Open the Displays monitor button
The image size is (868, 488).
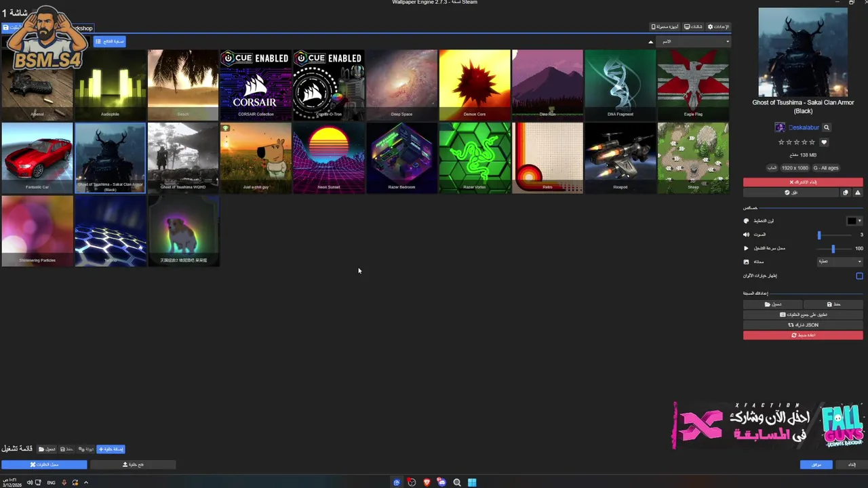coord(692,26)
